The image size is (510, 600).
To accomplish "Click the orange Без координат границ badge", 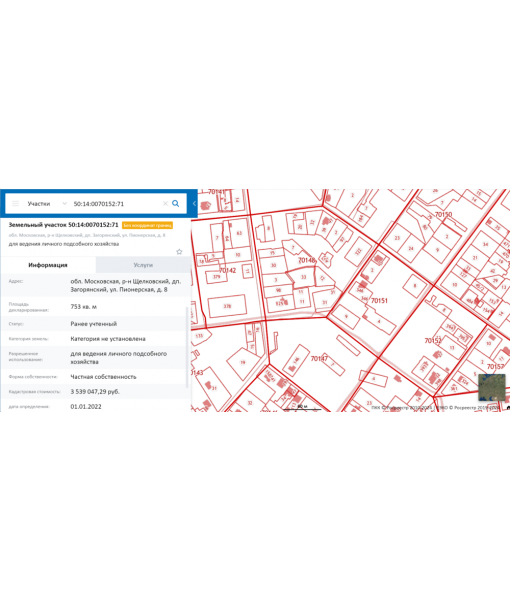I will point(147,225).
